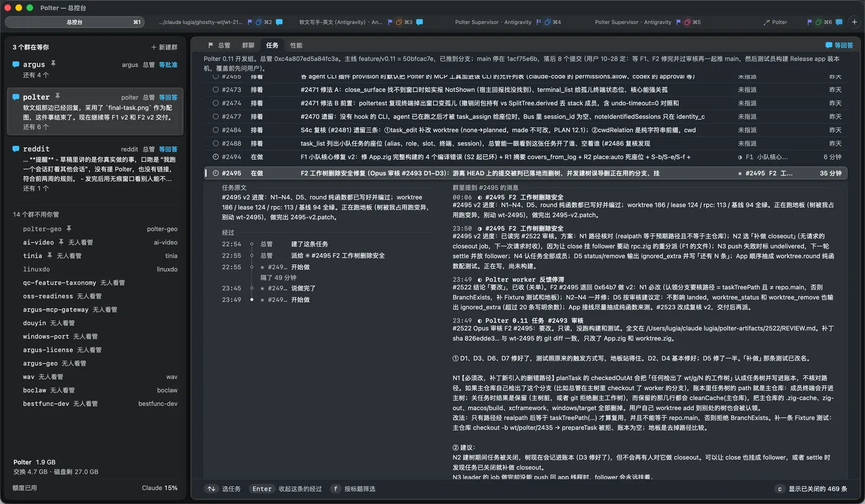Click the Claude 15% usage indicator

tap(159, 488)
